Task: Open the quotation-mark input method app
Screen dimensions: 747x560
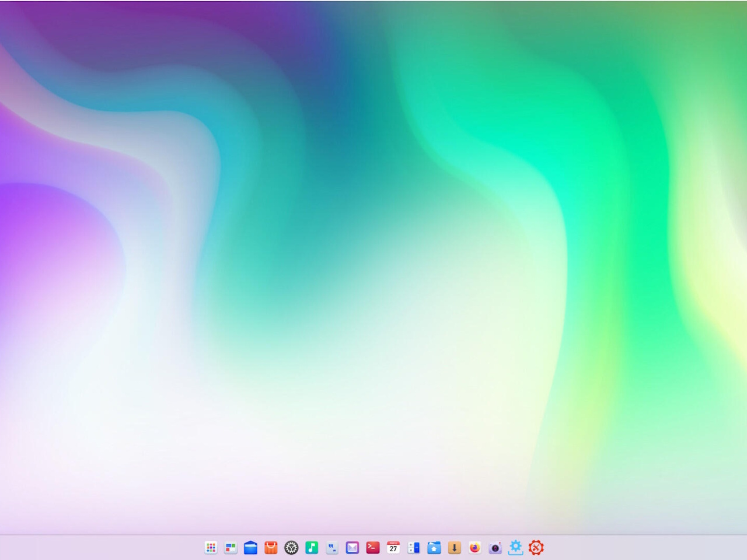Action: click(x=332, y=548)
